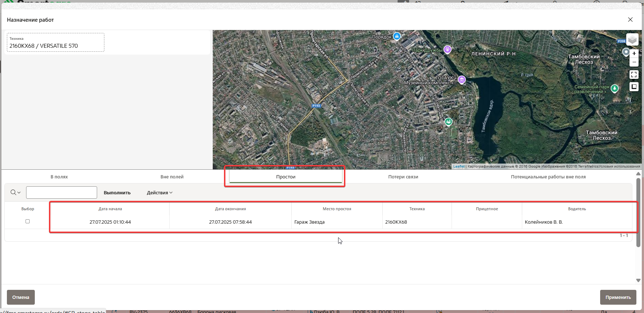Activate the map measure ruler tool
This screenshot has height=313, width=644.
click(634, 86)
